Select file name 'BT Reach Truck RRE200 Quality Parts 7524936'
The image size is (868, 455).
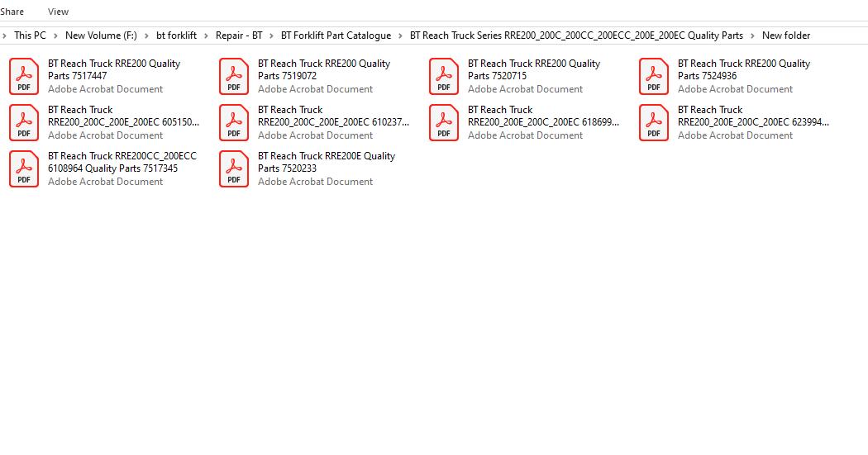click(744, 69)
